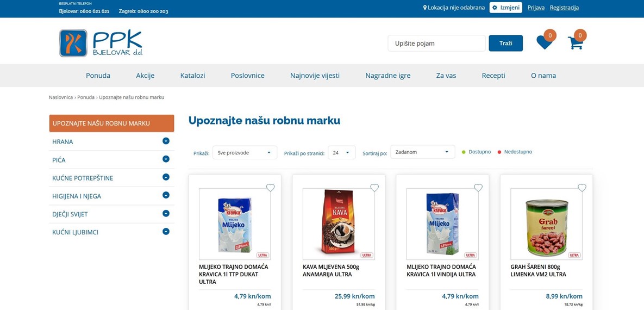644x310 pixels.
Task: Expand the KUĆNI LJUBIMCI category
Action: 166,232
